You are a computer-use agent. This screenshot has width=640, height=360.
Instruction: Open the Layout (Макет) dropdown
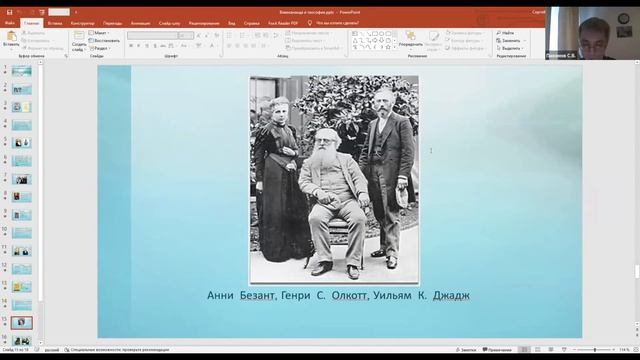(99, 33)
